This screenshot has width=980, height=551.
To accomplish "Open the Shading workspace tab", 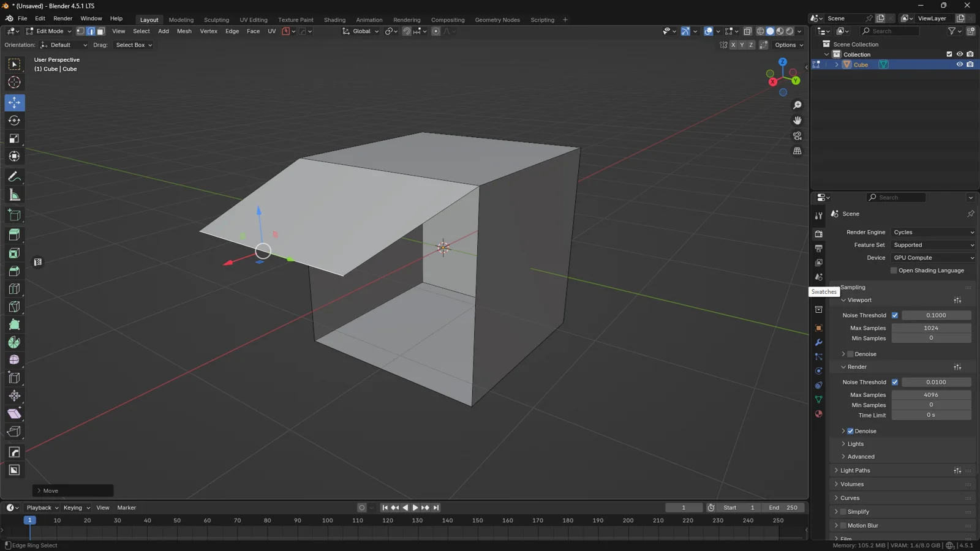I will click(334, 20).
